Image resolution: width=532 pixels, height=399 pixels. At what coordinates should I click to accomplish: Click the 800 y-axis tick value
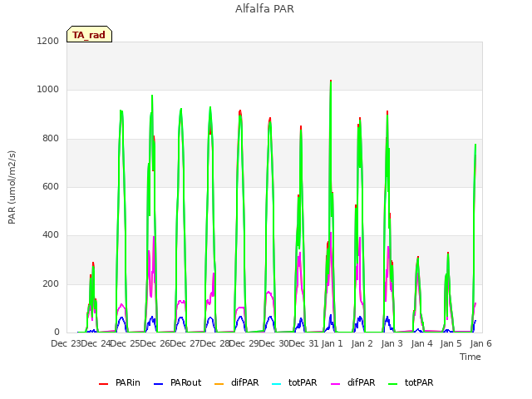pyautogui.click(x=51, y=139)
